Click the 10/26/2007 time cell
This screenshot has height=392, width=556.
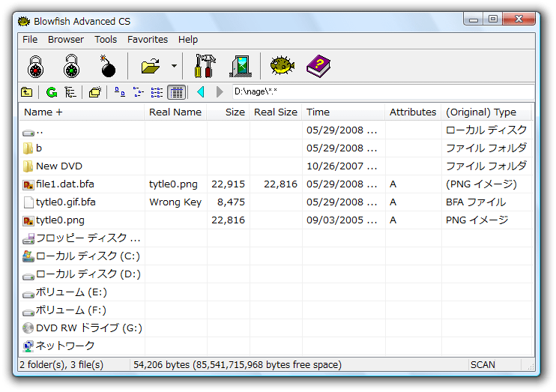[342, 166]
